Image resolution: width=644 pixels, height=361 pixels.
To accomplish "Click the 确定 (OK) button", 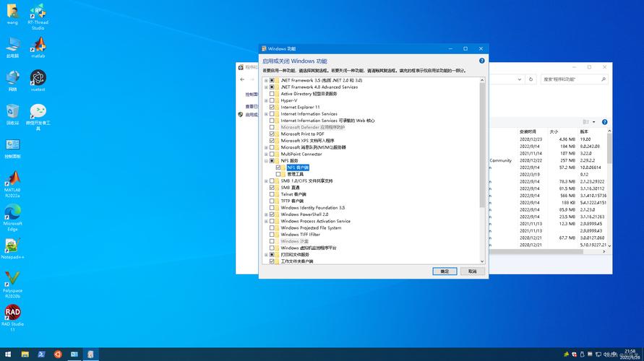I will click(445, 271).
